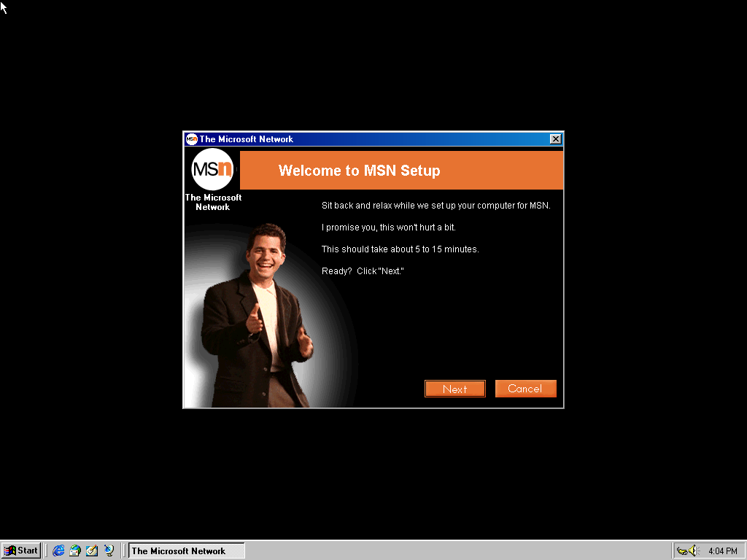This screenshot has width=747, height=560.
Task: Cancel the MSN Setup wizard
Action: click(525, 389)
